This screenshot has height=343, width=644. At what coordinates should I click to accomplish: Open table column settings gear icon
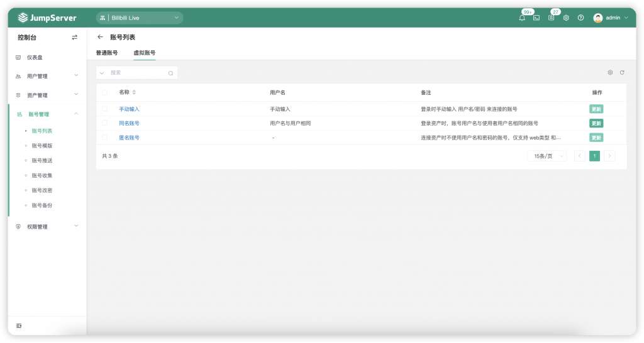pos(610,72)
